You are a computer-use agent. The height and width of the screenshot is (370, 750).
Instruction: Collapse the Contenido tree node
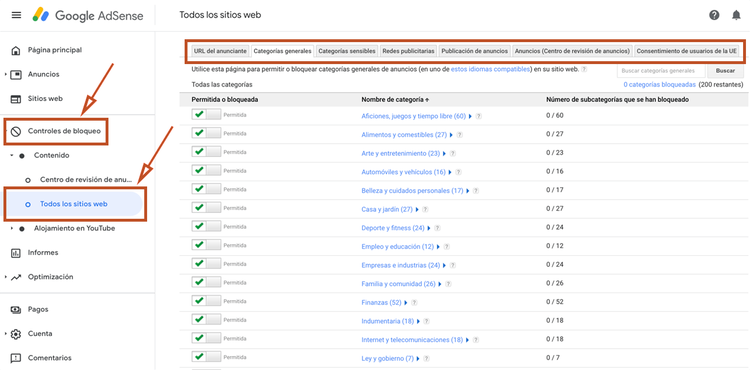tap(12, 156)
